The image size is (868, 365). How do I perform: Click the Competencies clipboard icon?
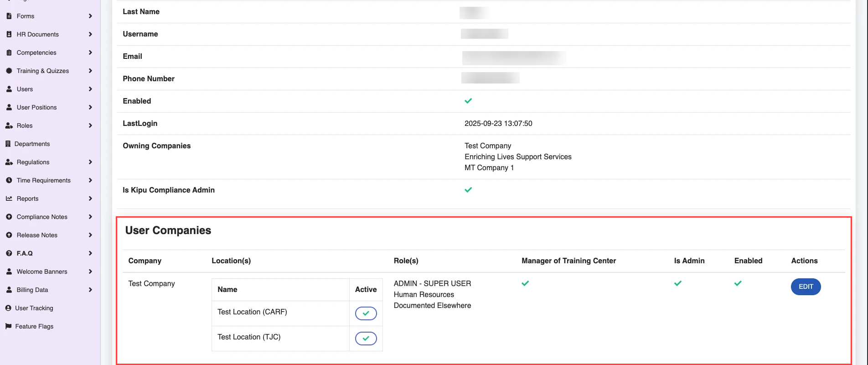9,52
